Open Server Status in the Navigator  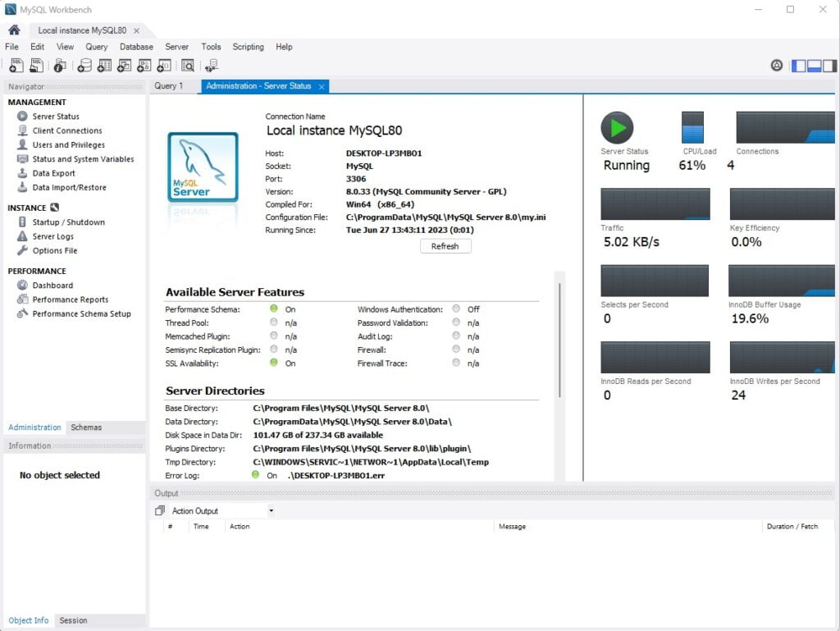[56, 117]
